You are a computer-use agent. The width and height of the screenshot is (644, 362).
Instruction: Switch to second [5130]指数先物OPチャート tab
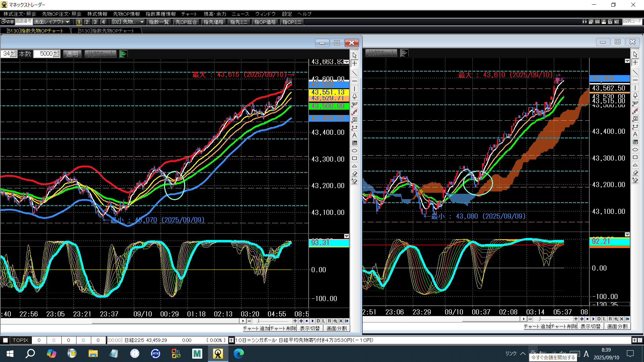pos(106,31)
